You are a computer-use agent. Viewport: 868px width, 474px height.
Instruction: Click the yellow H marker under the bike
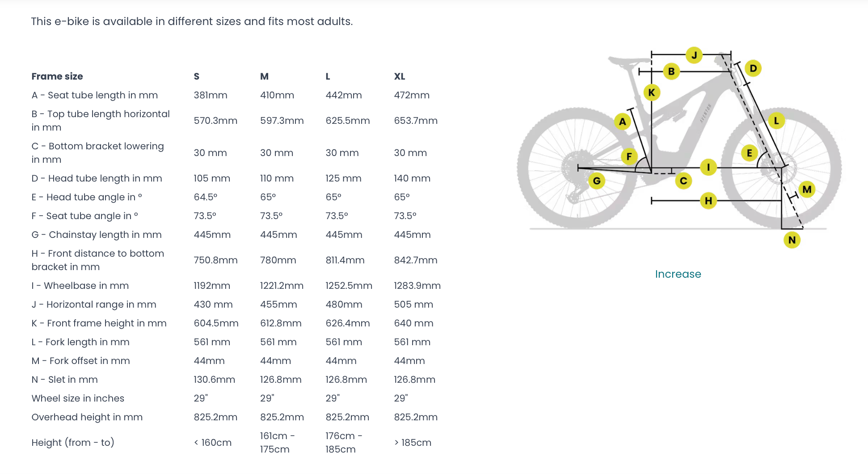(708, 201)
